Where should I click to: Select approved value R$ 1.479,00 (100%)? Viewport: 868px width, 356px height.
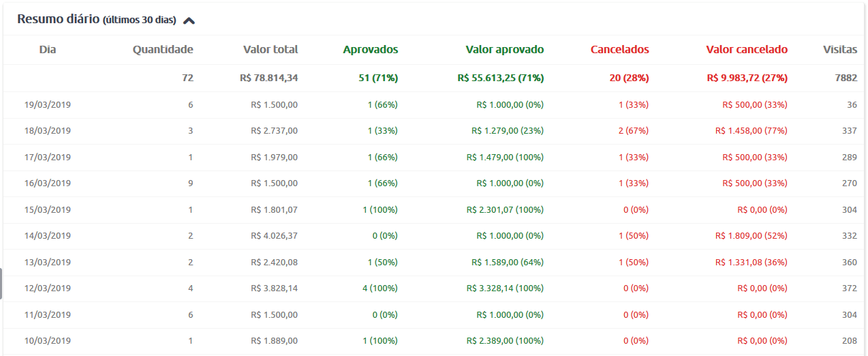(x=506, y=158)
